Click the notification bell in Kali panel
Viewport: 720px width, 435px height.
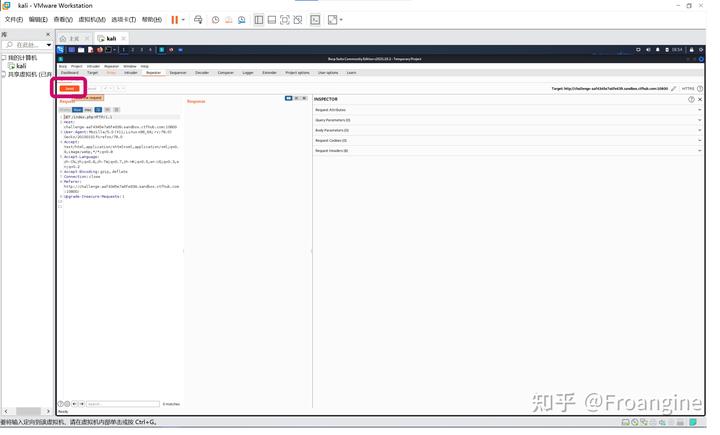pyautogui.click(x=658, y=50)
